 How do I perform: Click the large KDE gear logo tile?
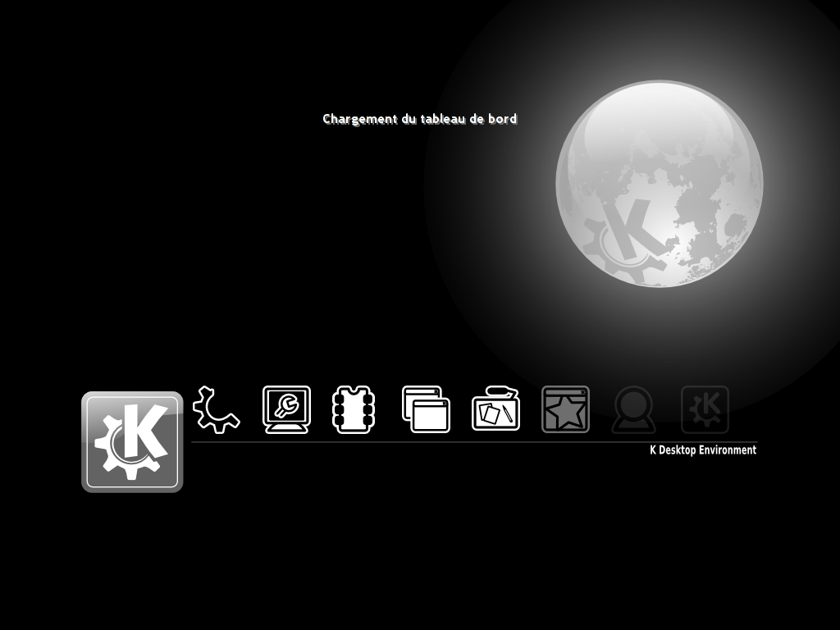tap(132, 442)
